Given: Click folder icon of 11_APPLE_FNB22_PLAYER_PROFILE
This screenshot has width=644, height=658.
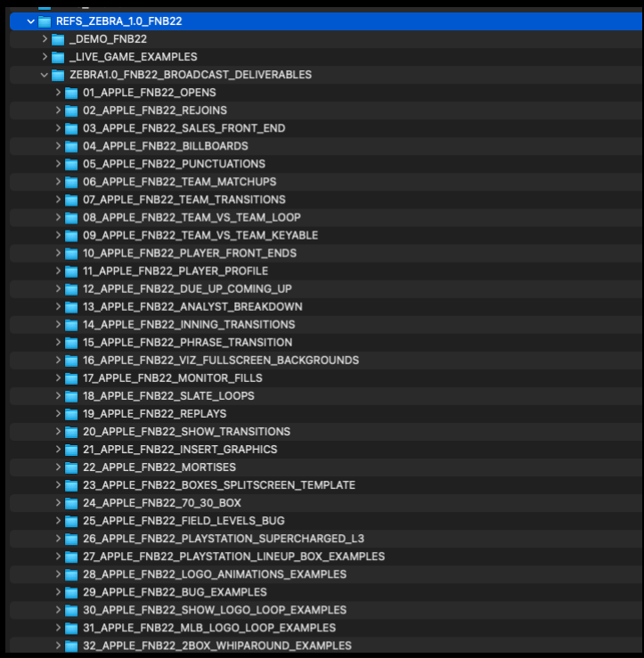Looking at the screenshot, I should tap(71, 271).
